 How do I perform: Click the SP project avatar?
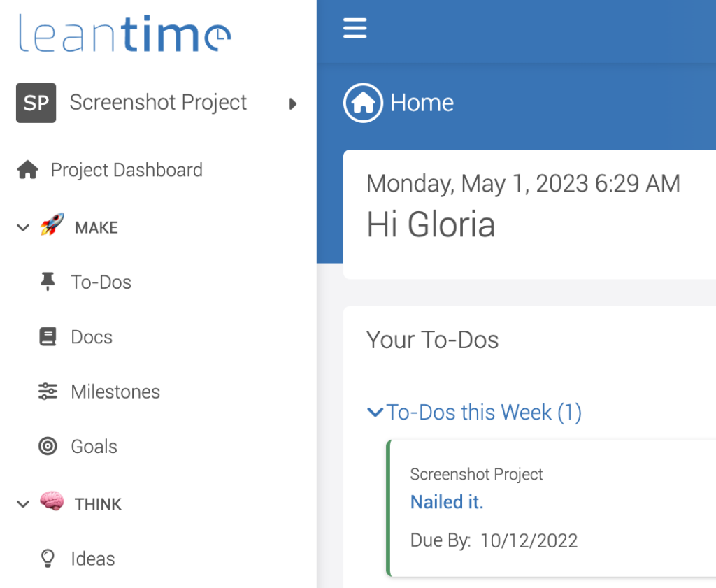(x=36, y=103)
